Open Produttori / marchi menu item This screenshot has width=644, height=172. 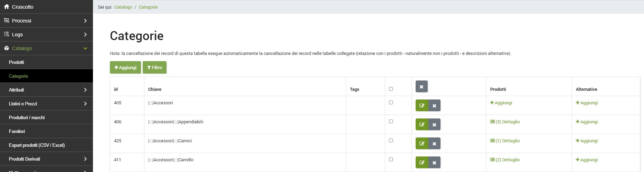click(x=27, y=117)
